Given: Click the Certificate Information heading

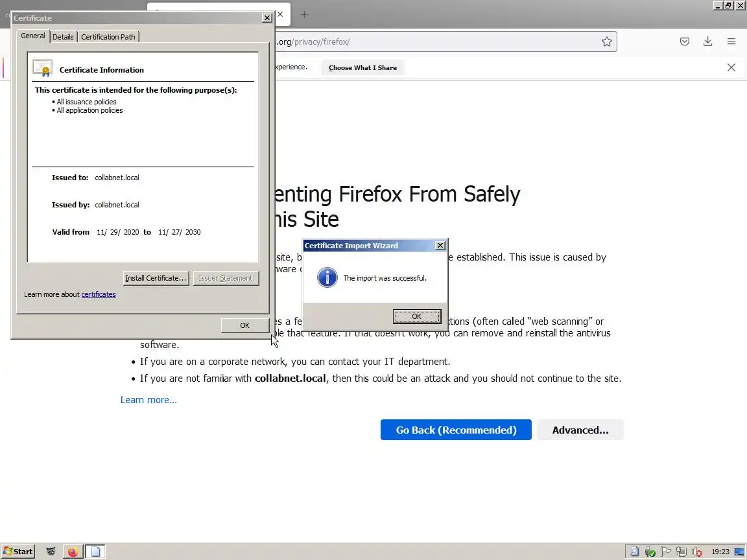Looking at the screenshot, I should tap(101, 69).
